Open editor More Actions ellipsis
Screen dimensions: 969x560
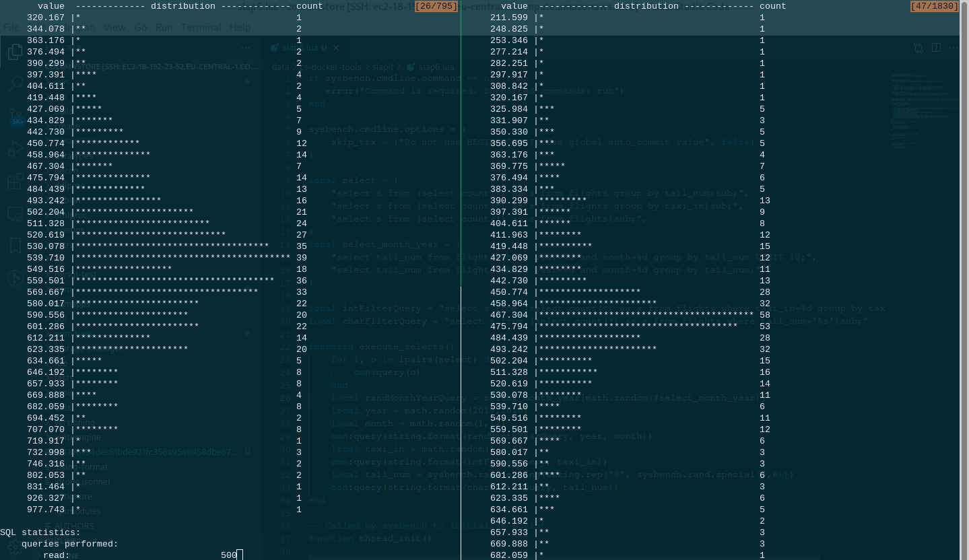pyautogui.click(x=954, y=48)
